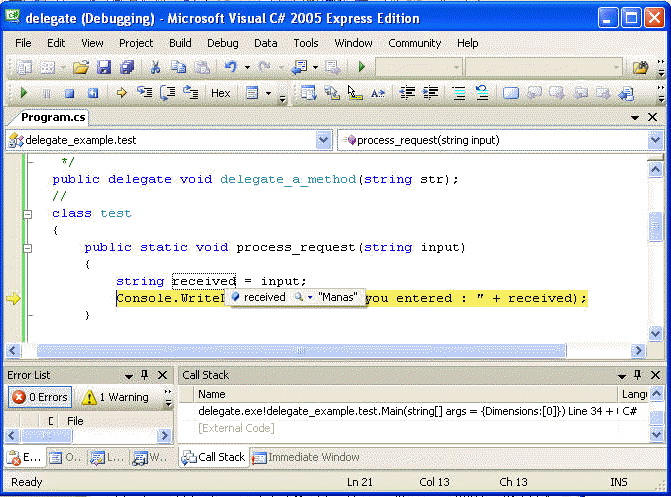Expand the received datatip visualizer dropdown
Screen dimensions: 671x497
point(310,297)
